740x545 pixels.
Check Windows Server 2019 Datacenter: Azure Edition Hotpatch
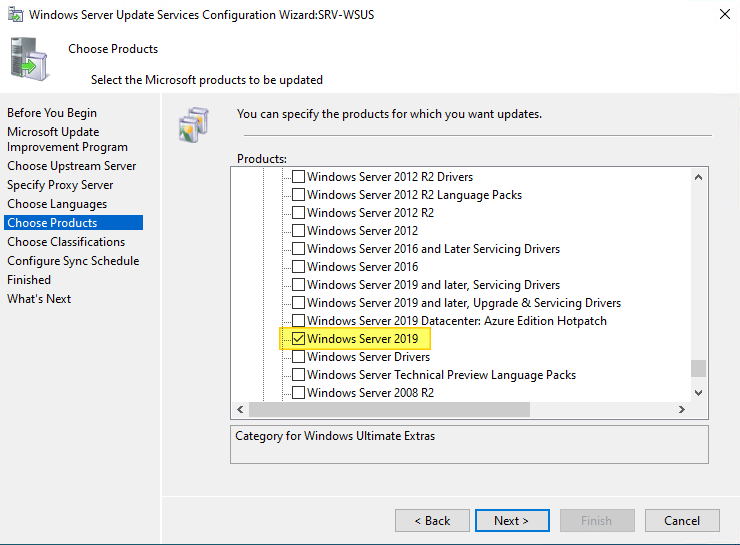(298, 320)
